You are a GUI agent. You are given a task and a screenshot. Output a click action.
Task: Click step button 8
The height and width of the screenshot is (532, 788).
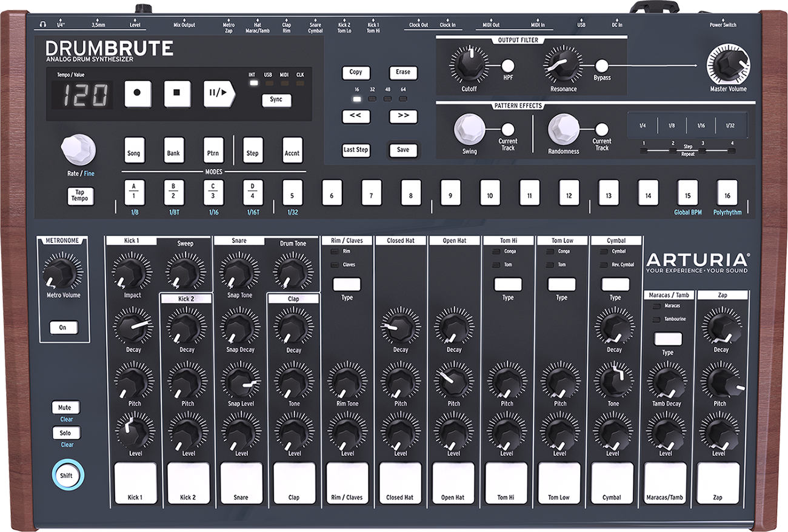point(411,193)
